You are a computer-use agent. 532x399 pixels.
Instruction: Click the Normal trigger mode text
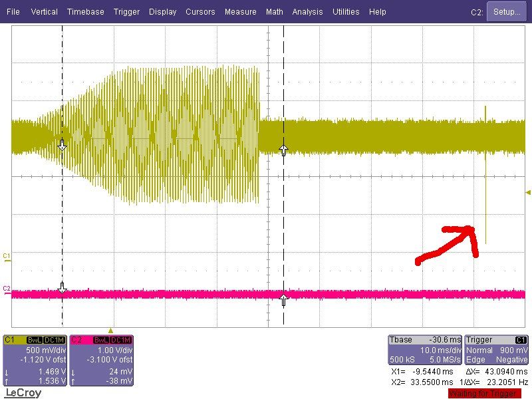tap(479, 350)
